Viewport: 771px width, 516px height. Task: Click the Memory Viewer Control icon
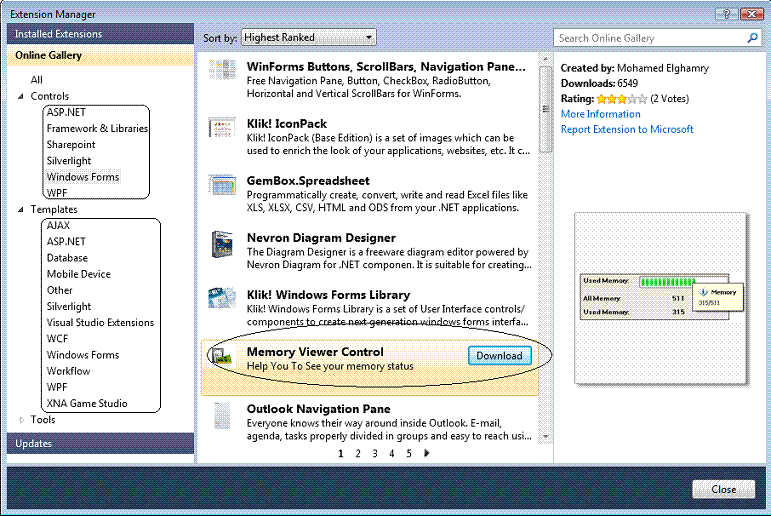click(x=222, y=356)
